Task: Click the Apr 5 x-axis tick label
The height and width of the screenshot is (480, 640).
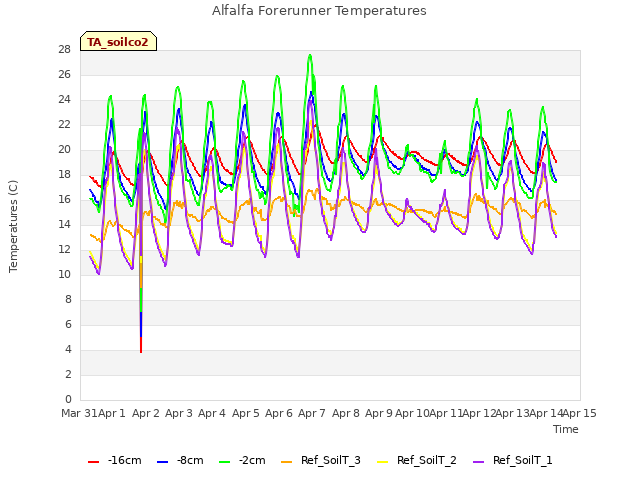Action: pos(246,413)
